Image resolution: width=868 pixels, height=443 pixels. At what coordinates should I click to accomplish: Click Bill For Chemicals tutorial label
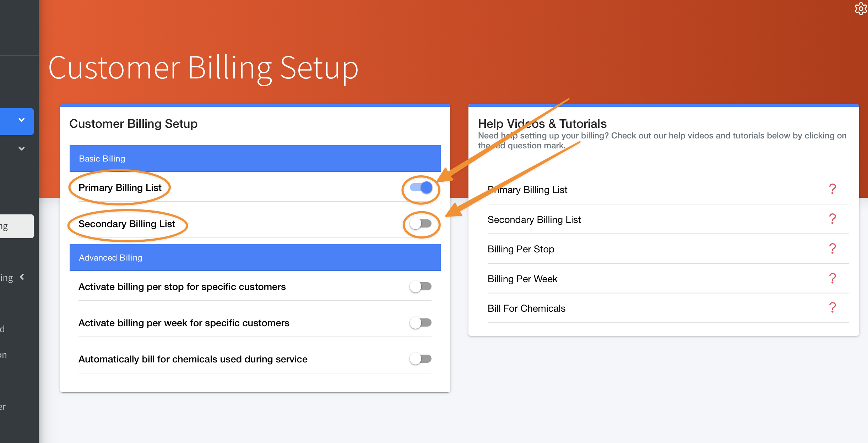526,308
